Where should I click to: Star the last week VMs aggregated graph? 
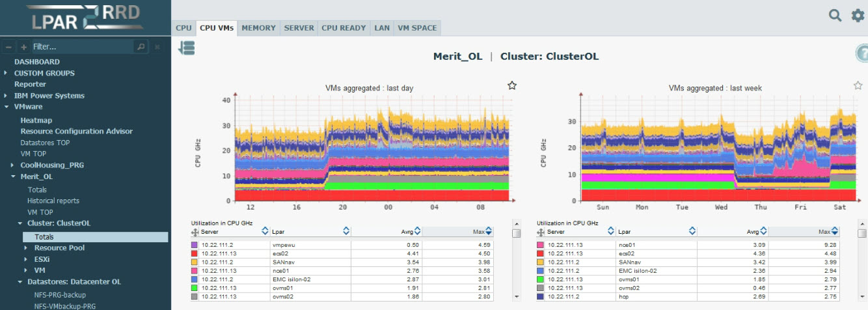click(x=858, y=85)
